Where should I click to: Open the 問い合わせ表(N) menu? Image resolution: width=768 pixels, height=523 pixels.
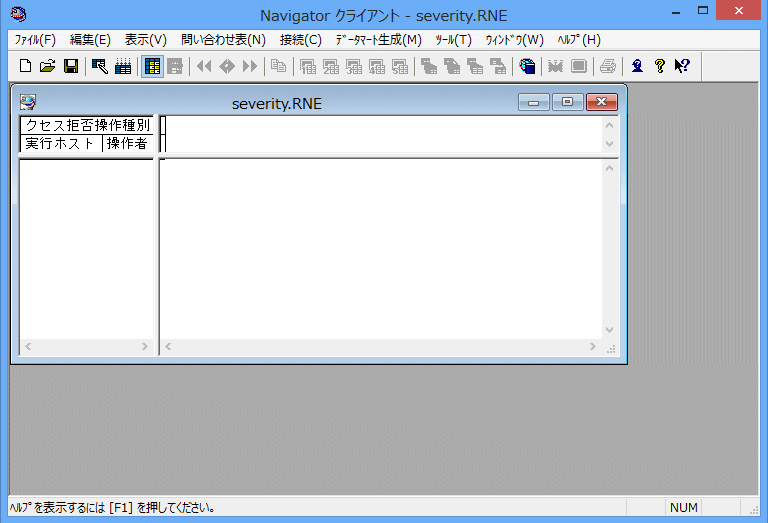[x=223, y=40]
